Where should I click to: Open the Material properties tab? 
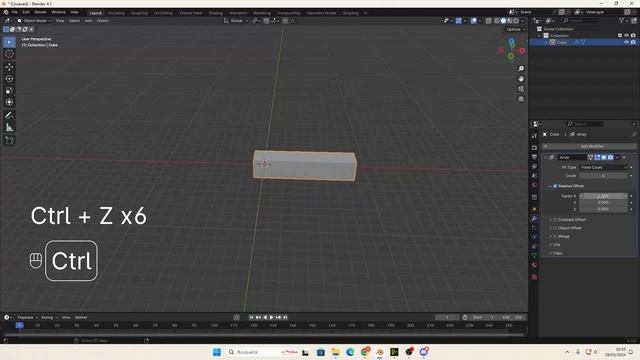tap(534, 265)
